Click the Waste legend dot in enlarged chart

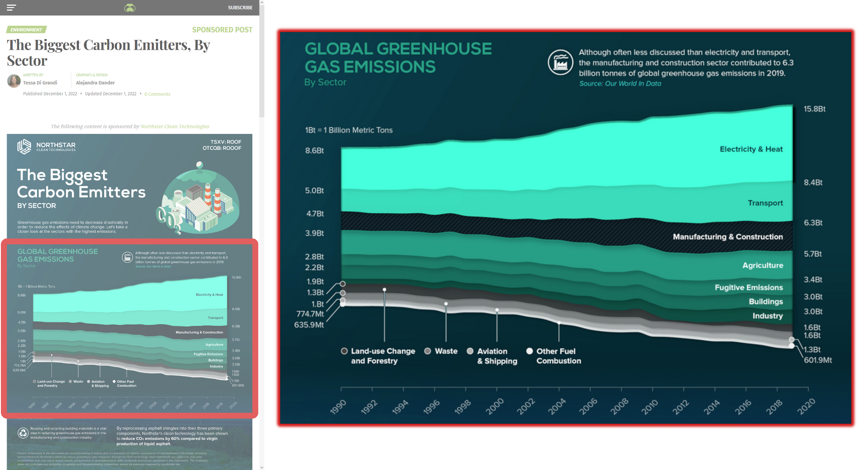click(x=428, y=351)
